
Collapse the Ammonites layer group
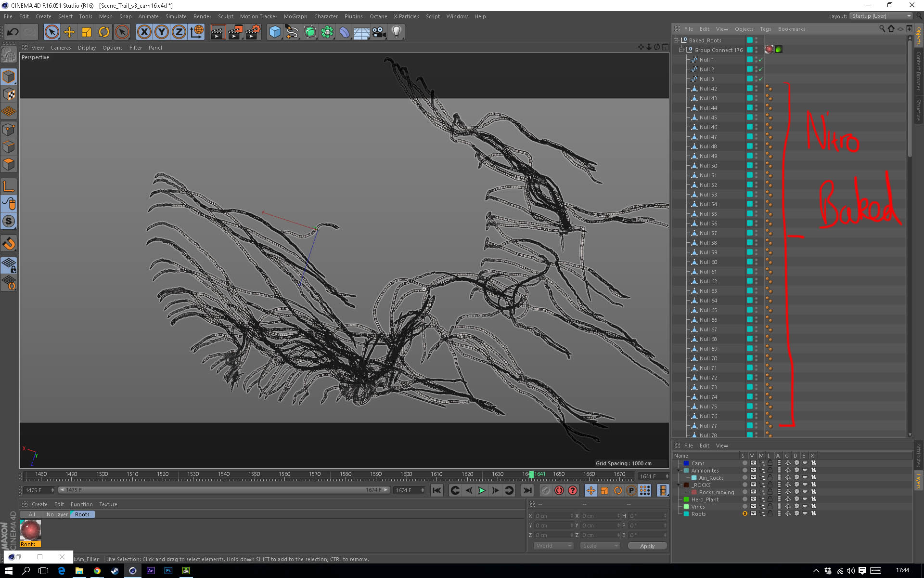(x=679, y=471)
